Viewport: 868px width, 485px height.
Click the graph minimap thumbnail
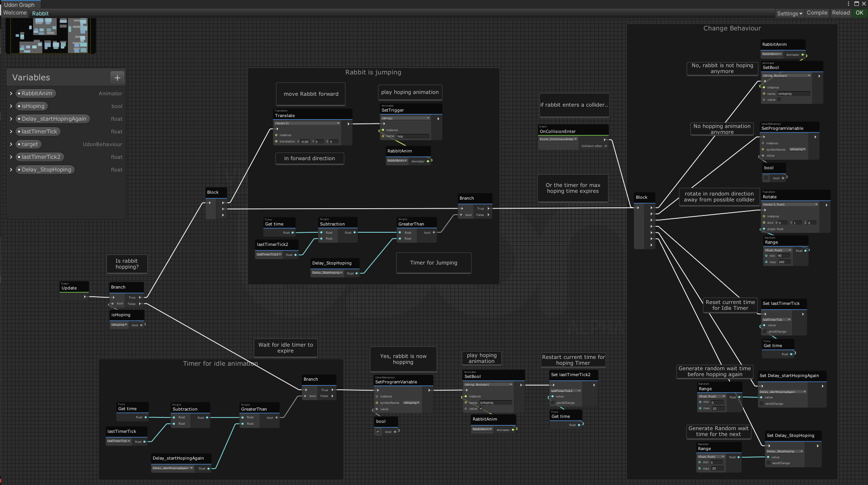51,35
